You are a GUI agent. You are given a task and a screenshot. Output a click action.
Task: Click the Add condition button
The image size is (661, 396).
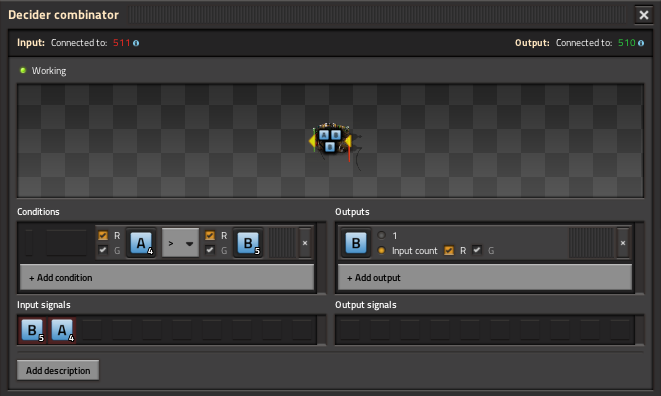167,277
